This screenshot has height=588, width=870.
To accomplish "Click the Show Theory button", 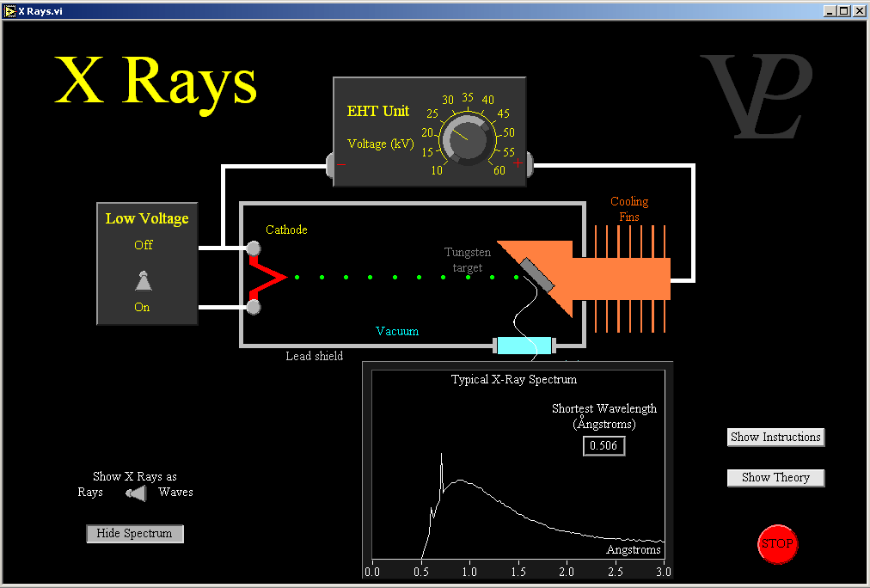I will tap(775, 477).
